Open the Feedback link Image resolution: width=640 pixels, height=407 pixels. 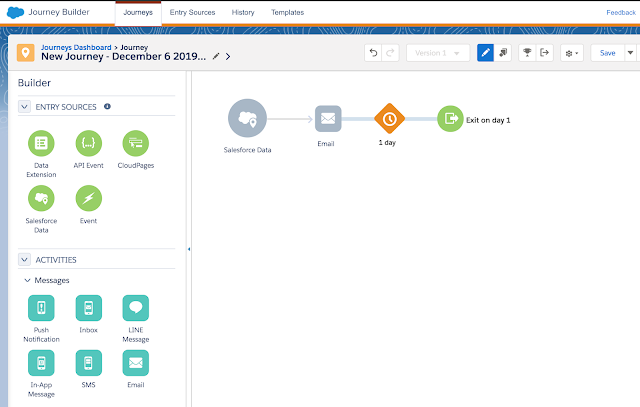click(x=621, y=13)
